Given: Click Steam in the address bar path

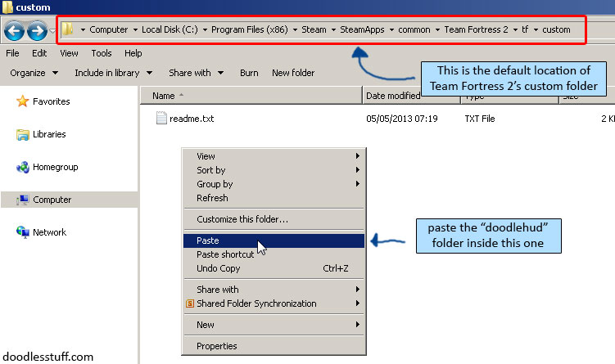Looking at the screenshot, I should (314, 29).
